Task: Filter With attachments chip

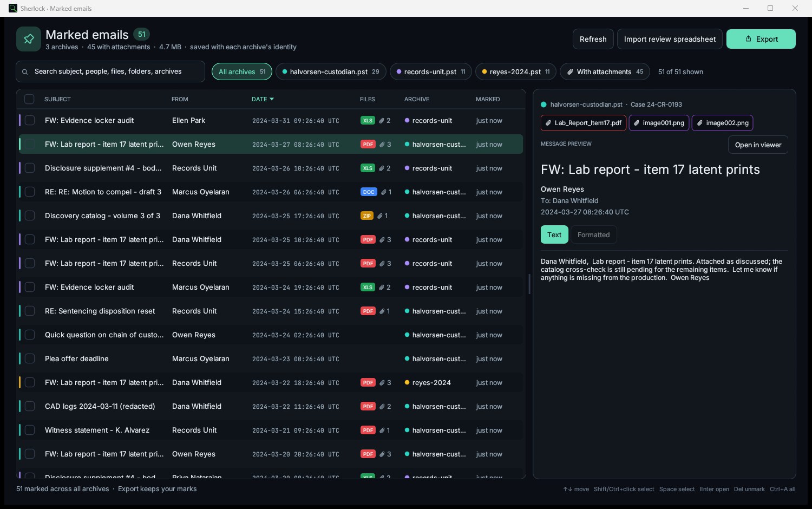Action: coord(605,71)
